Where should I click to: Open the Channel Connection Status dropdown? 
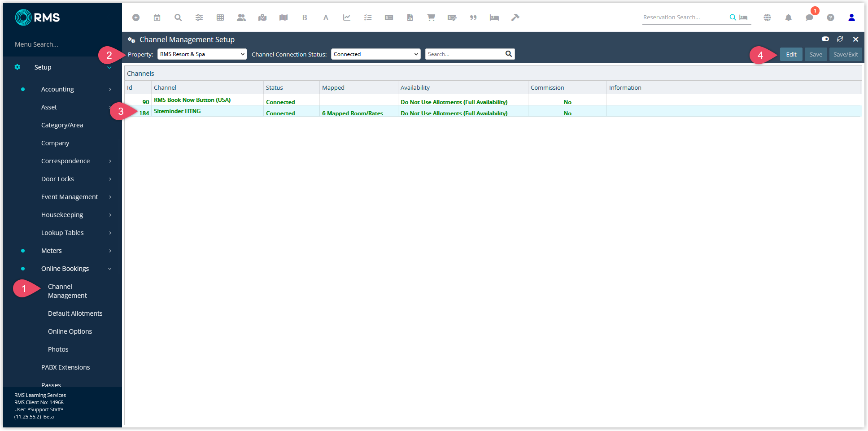375,54
